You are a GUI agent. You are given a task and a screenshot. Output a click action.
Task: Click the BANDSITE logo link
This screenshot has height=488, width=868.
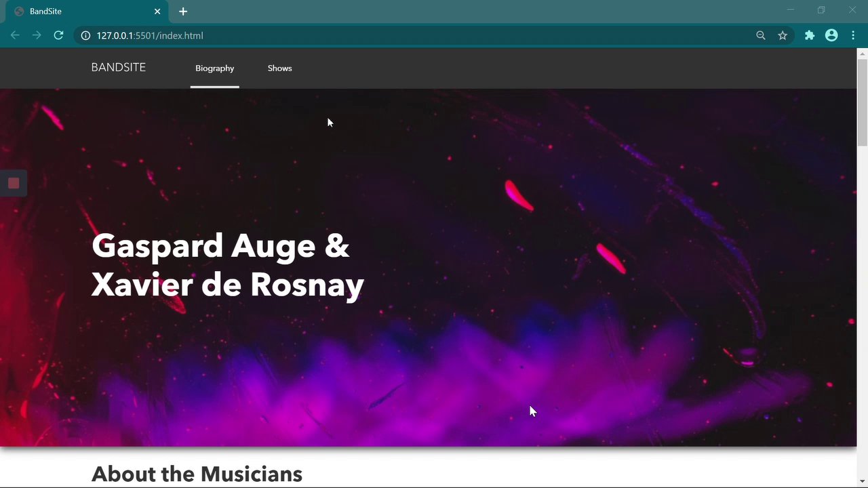coord(119,67)
